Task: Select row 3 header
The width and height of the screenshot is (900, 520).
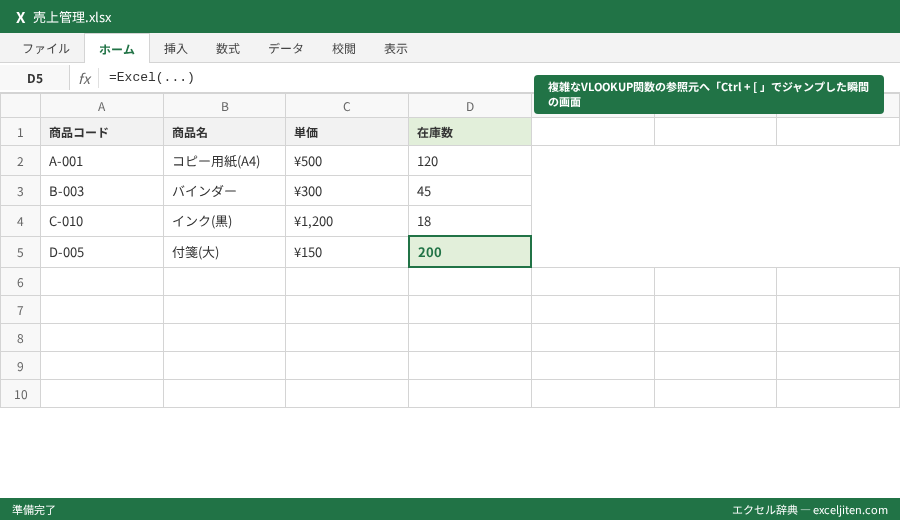Action: [20, 191]
